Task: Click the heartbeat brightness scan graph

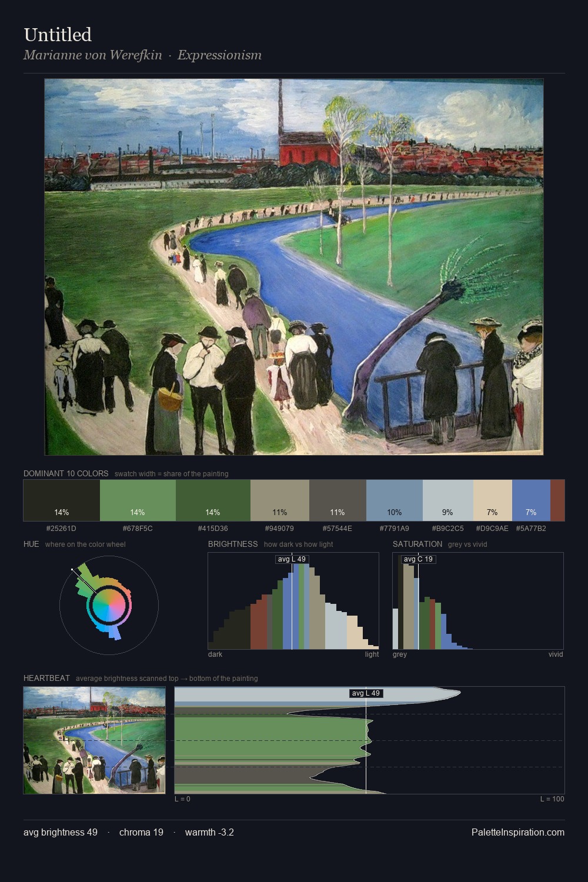Action: [x=369, y=740]
